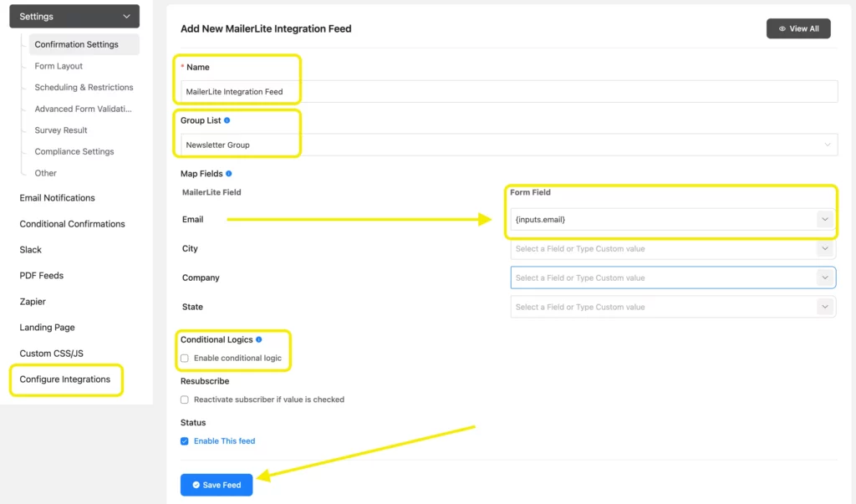The width and height of the screenshot is (856, 504).
Task: Open Confirmation Settings menu item
Action: (x=84, y=44)
